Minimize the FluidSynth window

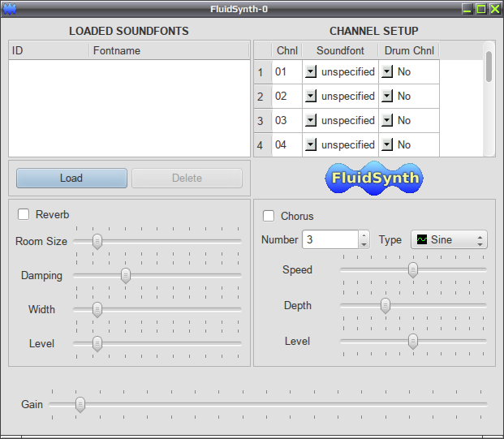[x=467, y=9]
